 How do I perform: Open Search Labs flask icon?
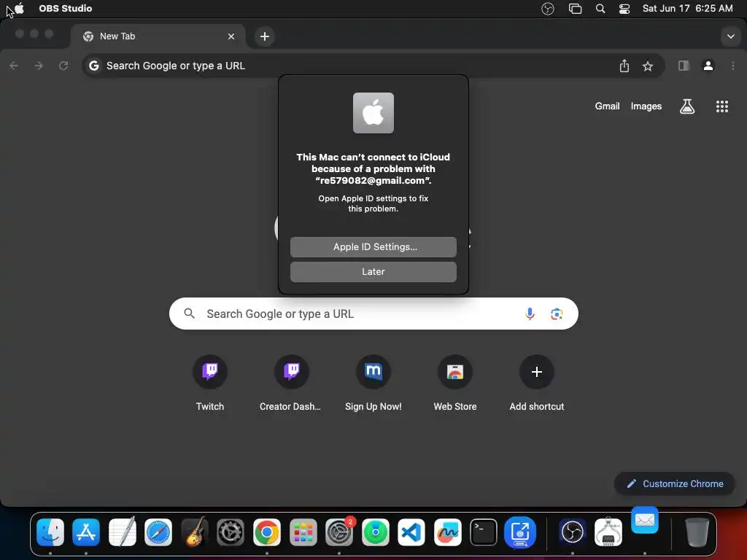tap(686, 106)
